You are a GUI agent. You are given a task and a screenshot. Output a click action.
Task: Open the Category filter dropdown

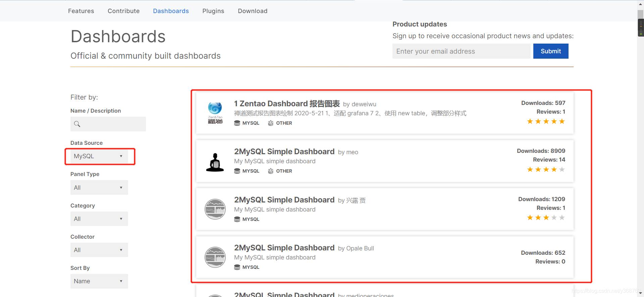tap(99, 219)
